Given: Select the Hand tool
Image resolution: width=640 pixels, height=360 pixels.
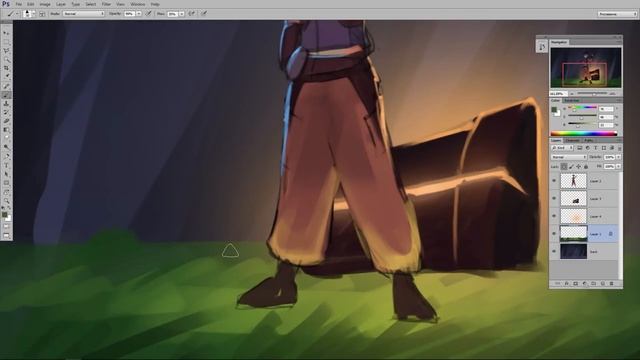Looking at the screenshot, I should pos(6,192).
